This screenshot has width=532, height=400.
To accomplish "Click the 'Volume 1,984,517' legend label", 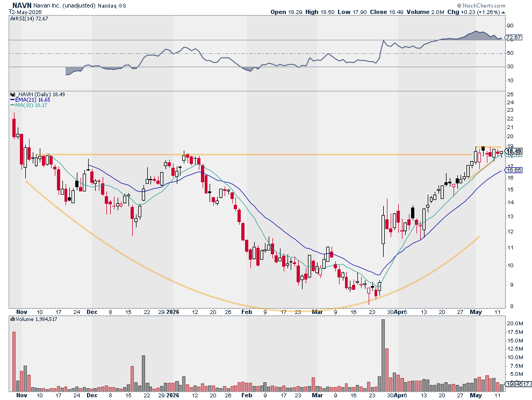I will pos(37,319).
